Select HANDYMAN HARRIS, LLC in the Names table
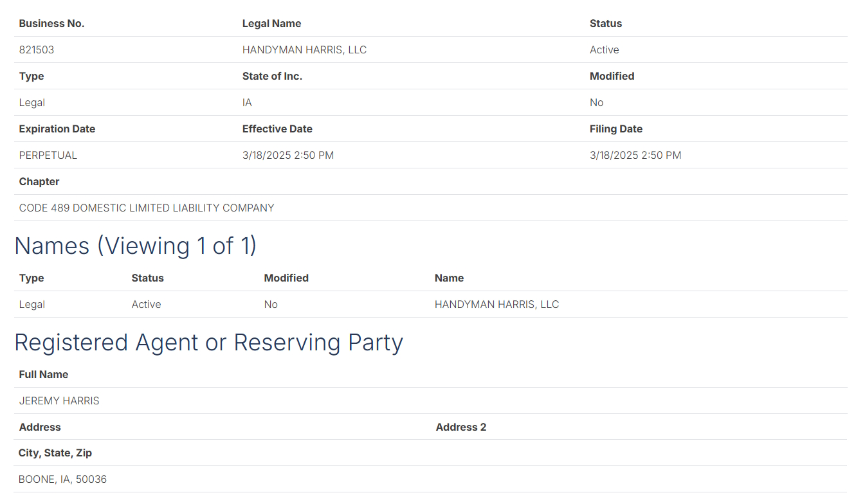The width and height of the screenshot is (865, 504). point(496,304)
